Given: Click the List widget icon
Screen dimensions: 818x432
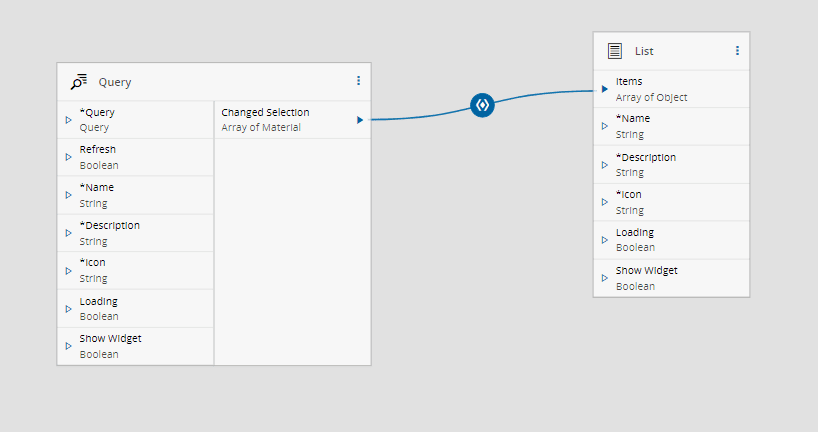Looking at the screenshot, I should click(614, 50).
